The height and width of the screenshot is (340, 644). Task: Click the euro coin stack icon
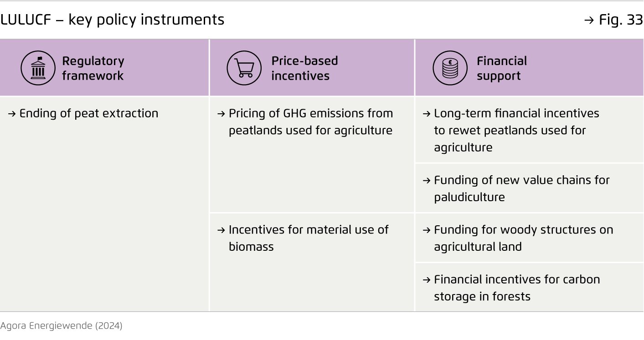(x=450, y=69)
